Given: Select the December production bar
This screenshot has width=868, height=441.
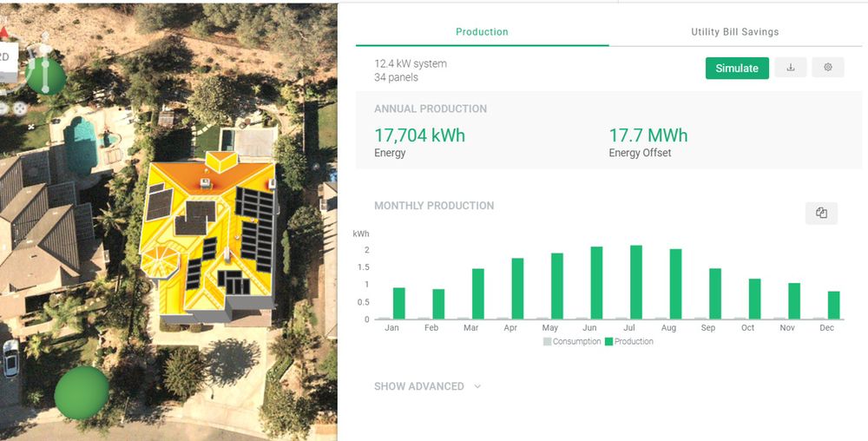Looking at the screenshot, I should pyautogui.click(x=833, y=305).
